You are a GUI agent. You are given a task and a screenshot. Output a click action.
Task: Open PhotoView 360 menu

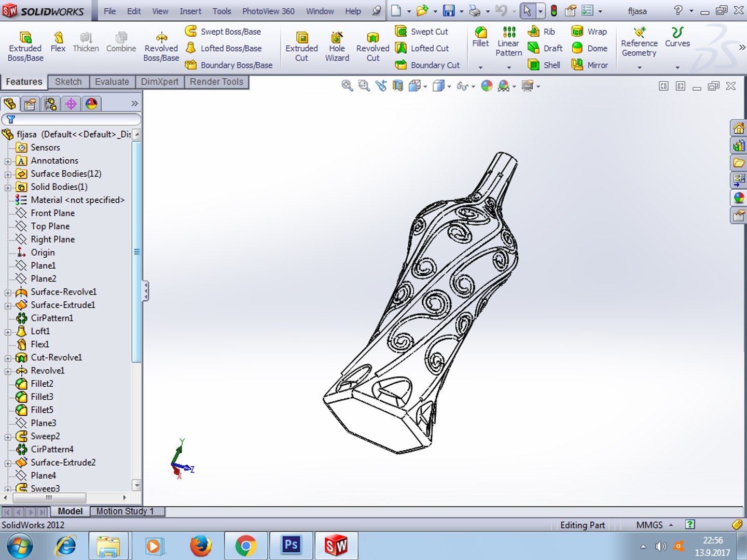point(268,11)
